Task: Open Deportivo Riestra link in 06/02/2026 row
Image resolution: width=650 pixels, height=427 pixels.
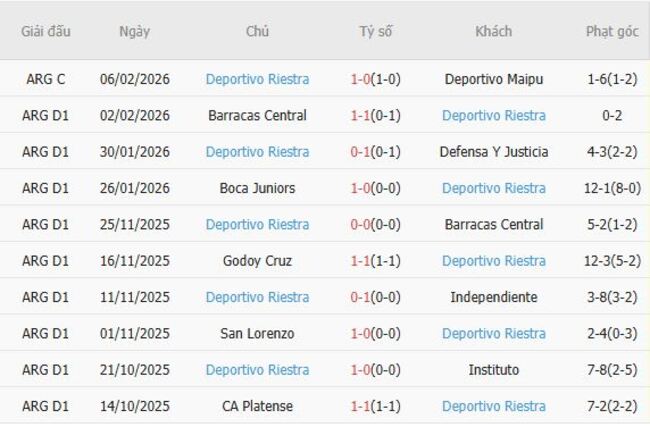Action: [x=257, y=79]
